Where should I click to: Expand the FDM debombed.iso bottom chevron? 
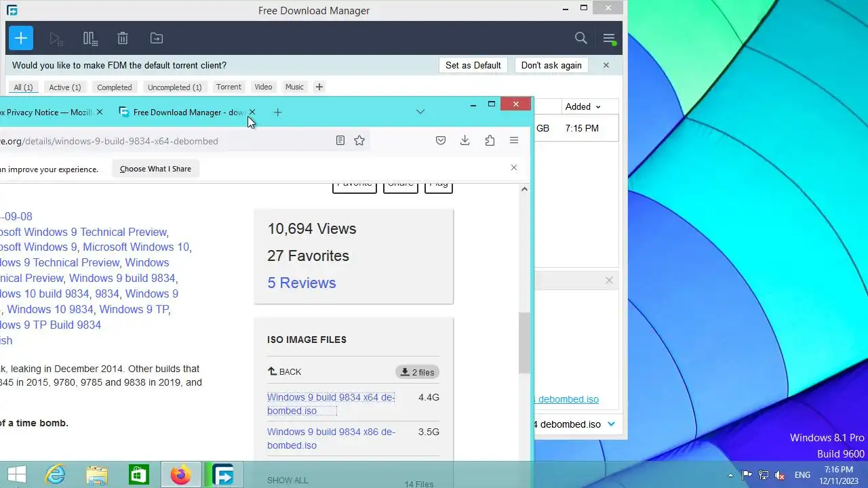click(611, 424)
